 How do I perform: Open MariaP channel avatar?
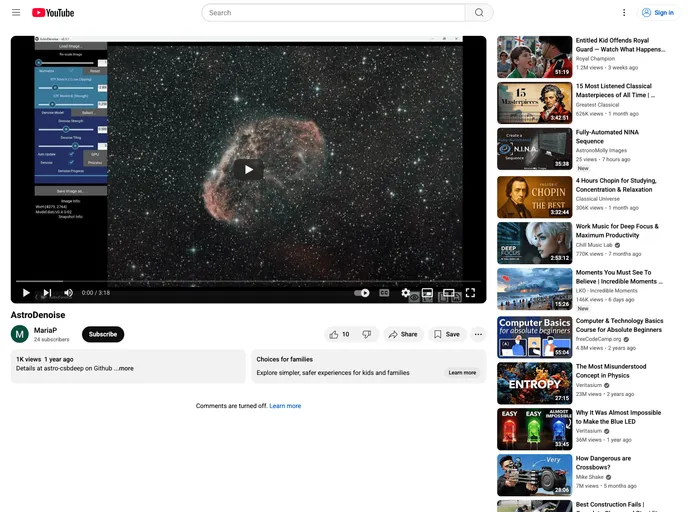pos(20,334)
